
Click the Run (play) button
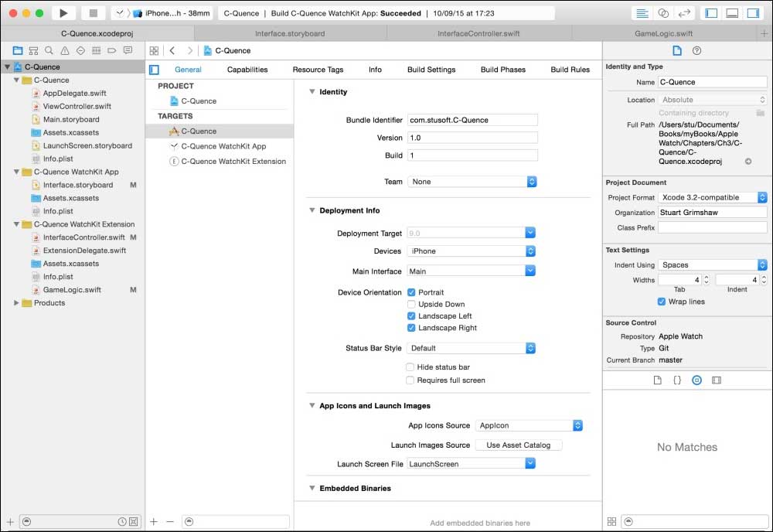[64, 13]
